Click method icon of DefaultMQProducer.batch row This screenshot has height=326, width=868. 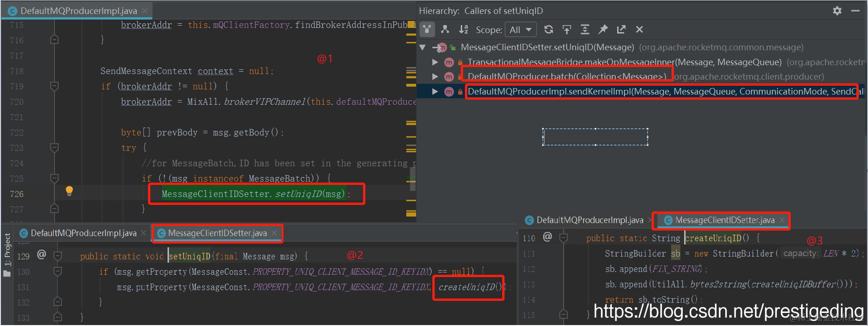pyautogui.click(x=449, y=77)
